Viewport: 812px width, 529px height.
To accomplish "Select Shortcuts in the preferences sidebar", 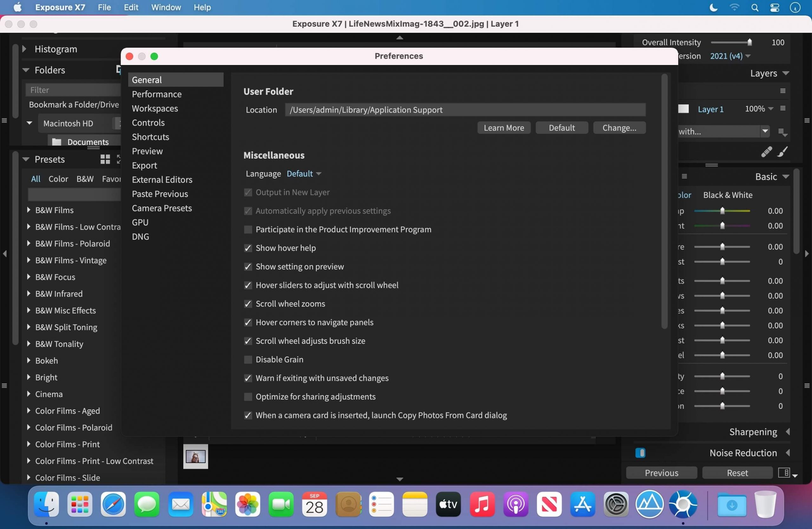I will [150, 137].
